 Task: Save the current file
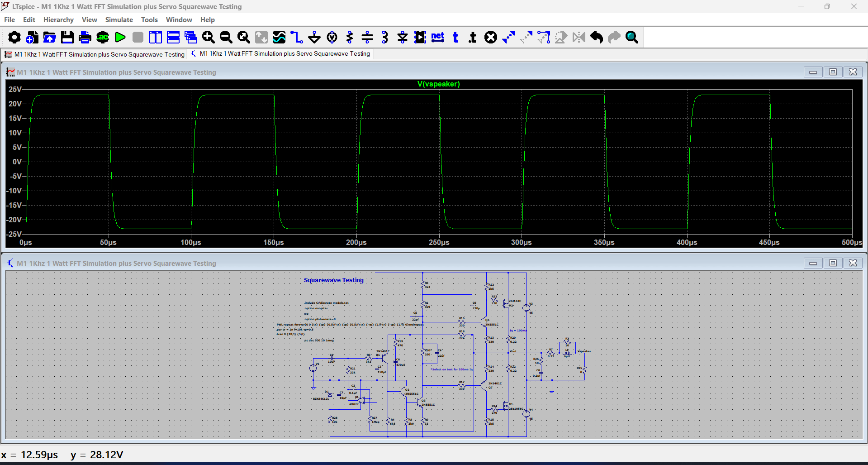pos(67,37)
